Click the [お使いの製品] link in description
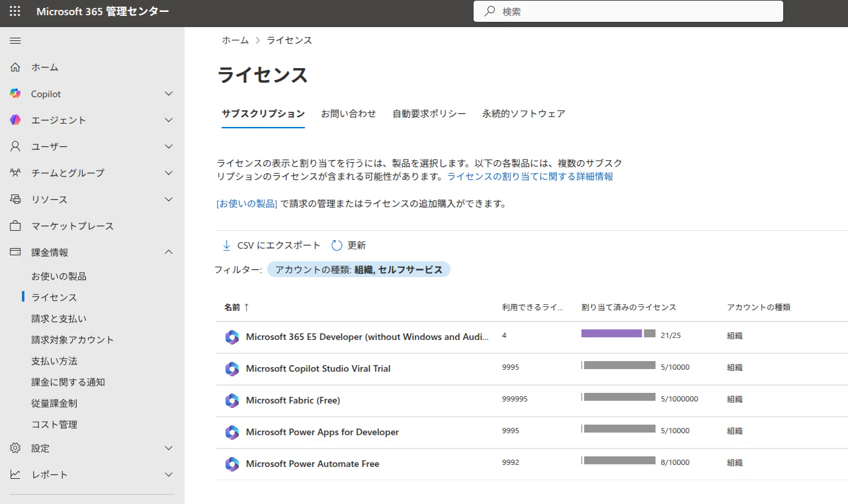This screenshot has width=848, height=504. click(x=247, y=204)
